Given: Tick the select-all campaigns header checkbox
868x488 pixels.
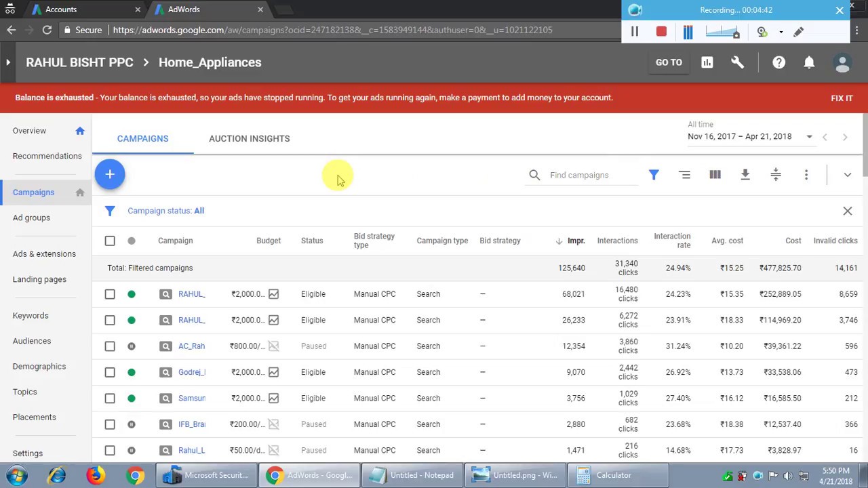Looking at the screenshot, I should pyautogui.click(x=110, y=241).
